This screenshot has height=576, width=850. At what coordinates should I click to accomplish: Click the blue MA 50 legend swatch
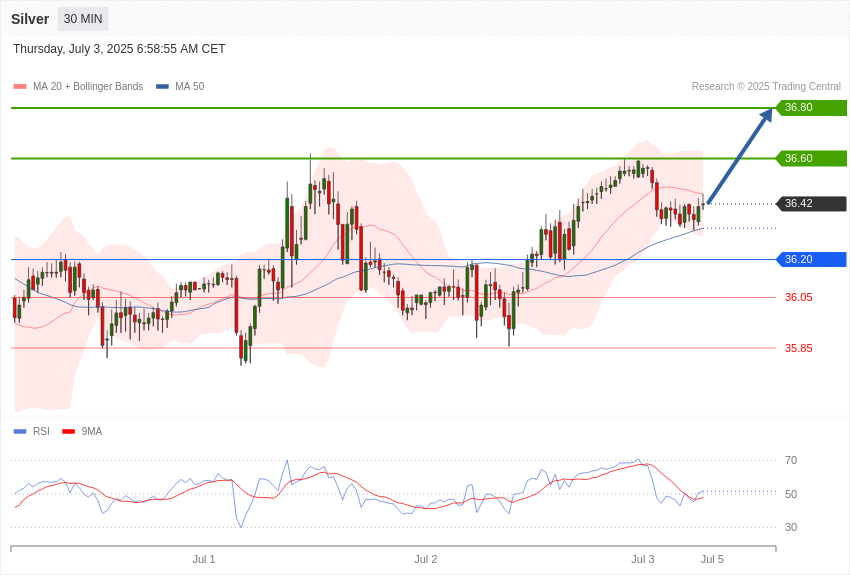point(162,87)
